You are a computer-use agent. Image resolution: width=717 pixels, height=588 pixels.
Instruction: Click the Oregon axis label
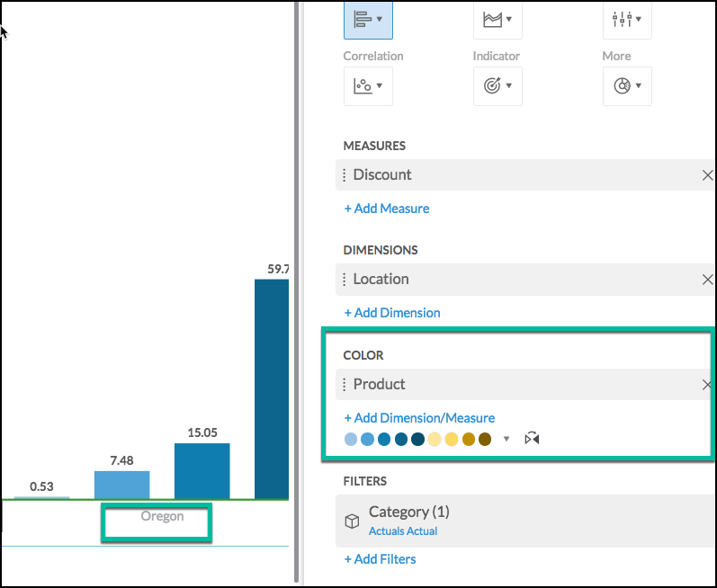point(162,516)
